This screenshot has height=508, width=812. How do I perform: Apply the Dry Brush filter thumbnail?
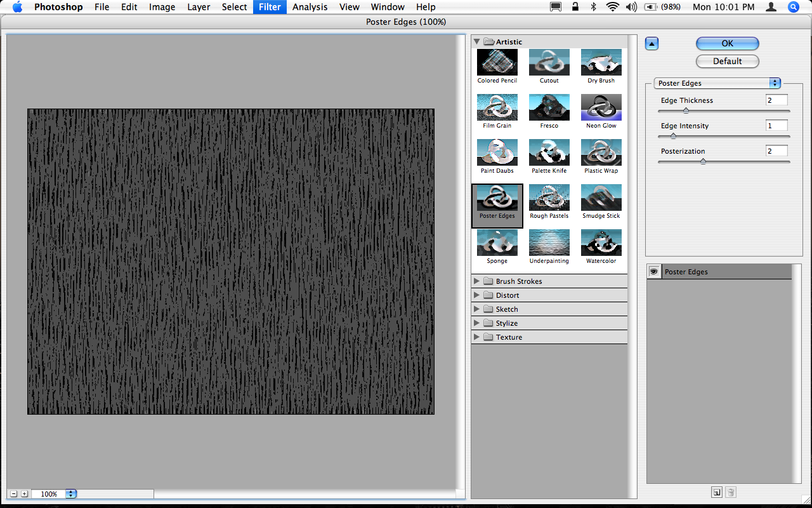click(601, 62)
